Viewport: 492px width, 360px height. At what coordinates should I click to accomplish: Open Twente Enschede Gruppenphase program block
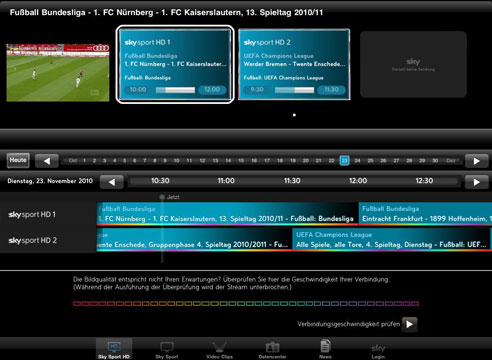click(x=194, y=240)
